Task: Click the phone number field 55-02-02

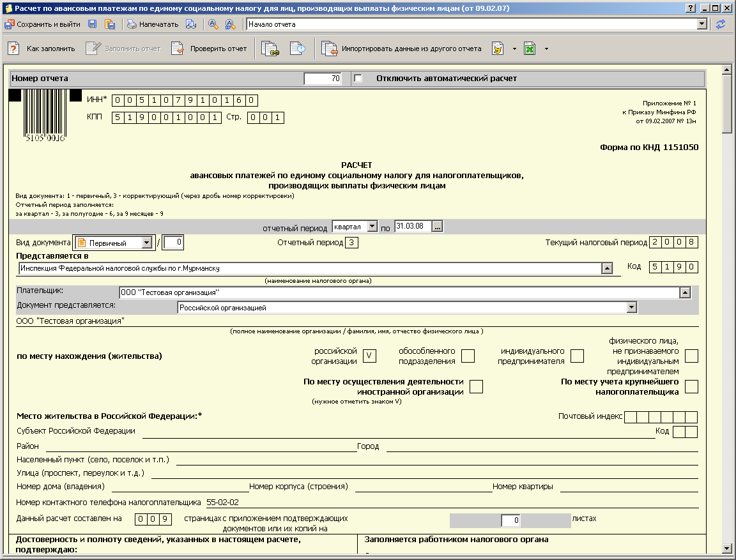Action: [452, 503]
